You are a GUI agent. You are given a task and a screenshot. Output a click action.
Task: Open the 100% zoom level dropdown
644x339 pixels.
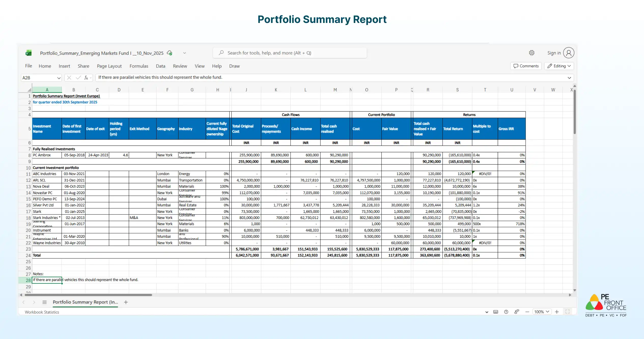click(x=542, y=312)
